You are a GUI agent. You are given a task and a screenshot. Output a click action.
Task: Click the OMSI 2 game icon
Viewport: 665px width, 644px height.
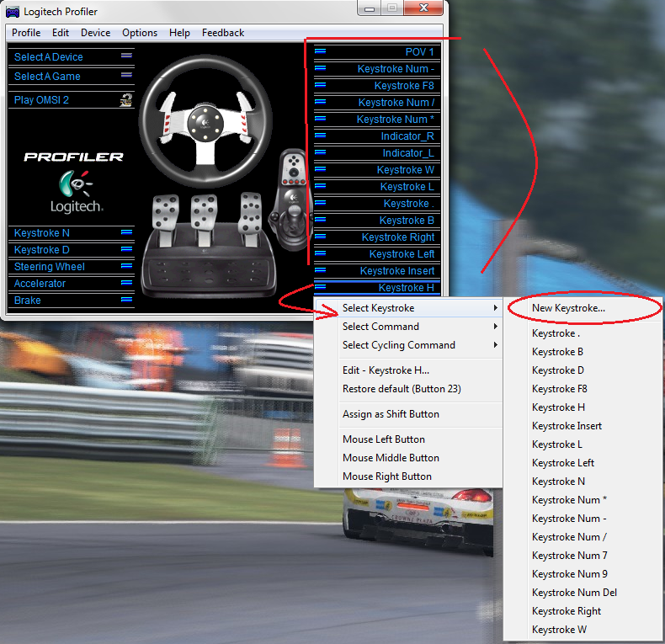click(x=126, y=100)
